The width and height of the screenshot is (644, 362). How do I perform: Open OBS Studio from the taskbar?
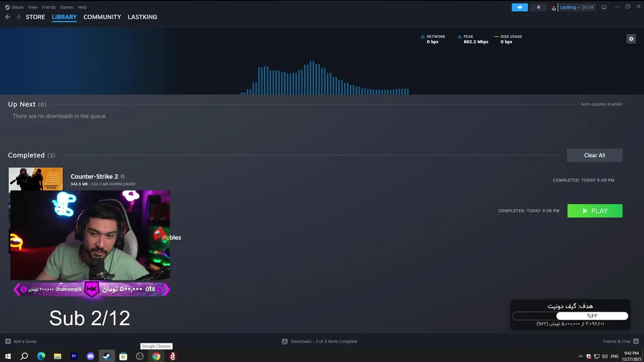pos(140,356)
